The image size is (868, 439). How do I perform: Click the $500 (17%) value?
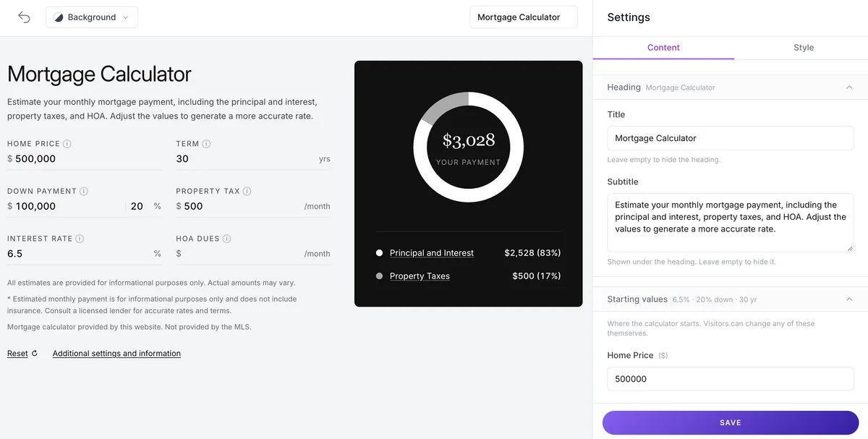click(537, 276)
